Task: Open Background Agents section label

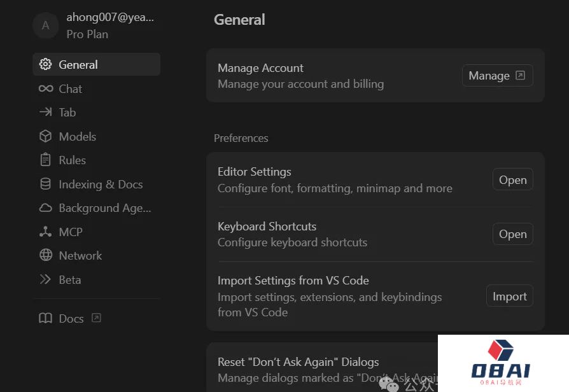Action: click(105, 208)
